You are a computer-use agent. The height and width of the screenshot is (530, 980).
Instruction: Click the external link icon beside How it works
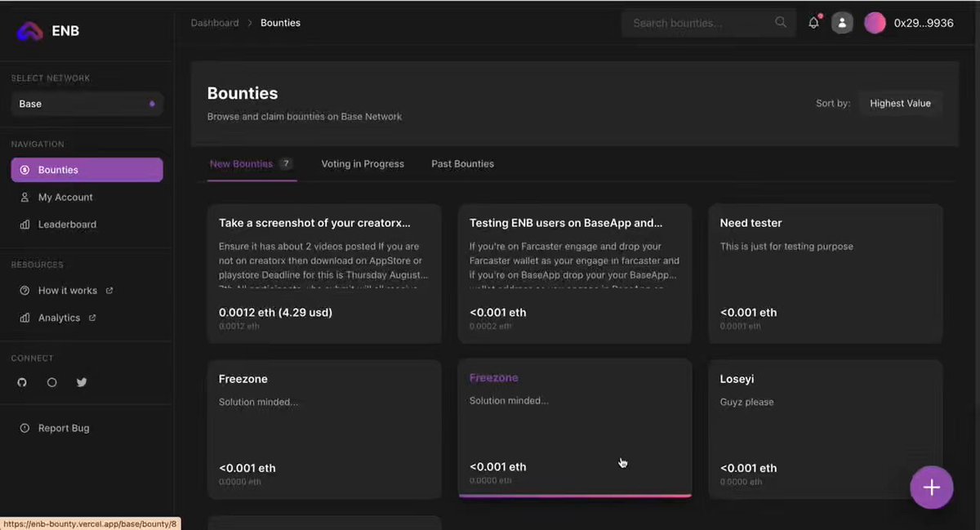(x=109, y=291)
